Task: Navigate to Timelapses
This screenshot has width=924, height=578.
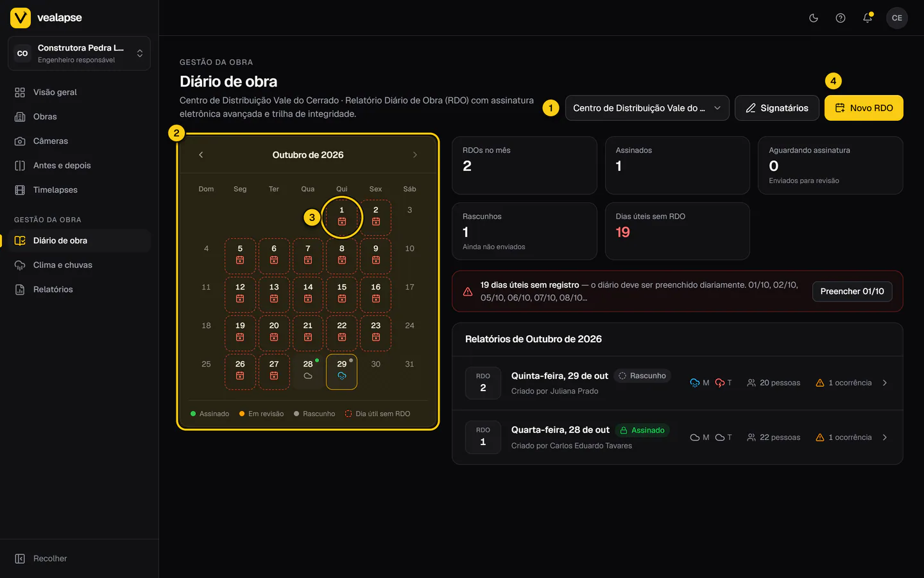Action: pyautogui.click(x=79, y=190)
